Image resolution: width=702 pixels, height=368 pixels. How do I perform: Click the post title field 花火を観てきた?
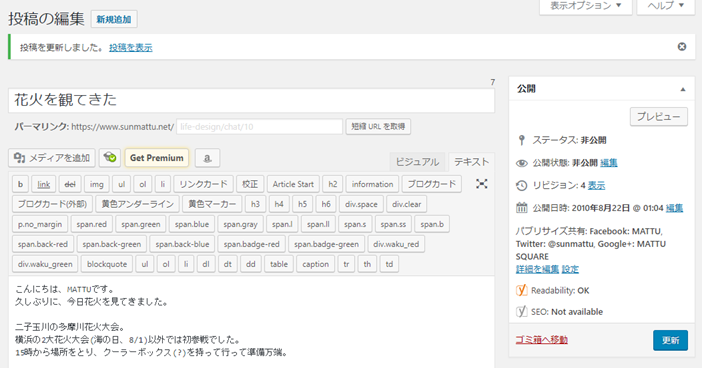251,100
